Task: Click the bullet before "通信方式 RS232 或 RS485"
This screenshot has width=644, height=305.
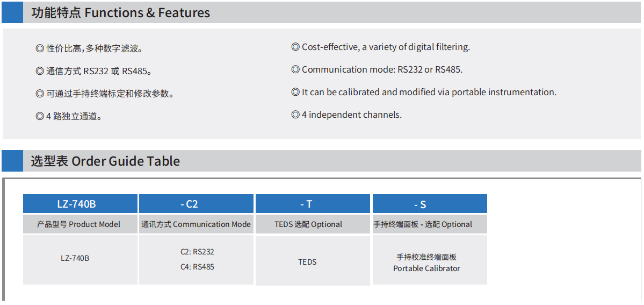Action: [x=39, y=72]
